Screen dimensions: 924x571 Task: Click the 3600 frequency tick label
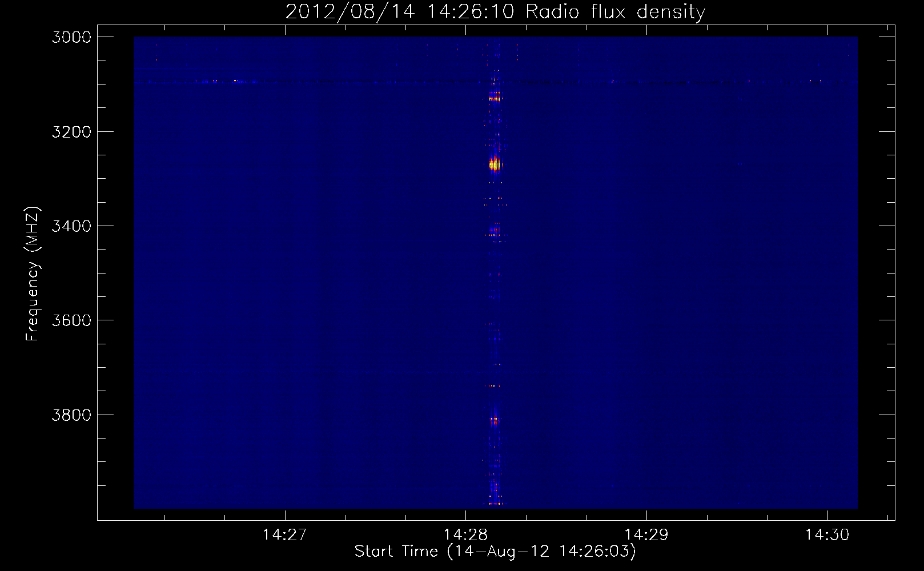(x=71, y=320)
